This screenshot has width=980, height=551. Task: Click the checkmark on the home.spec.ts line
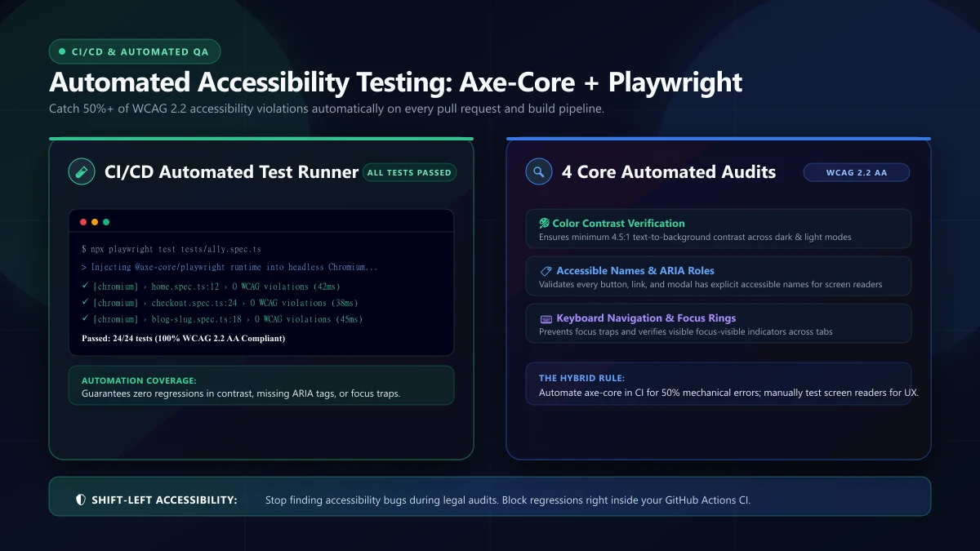coord(85,286)
